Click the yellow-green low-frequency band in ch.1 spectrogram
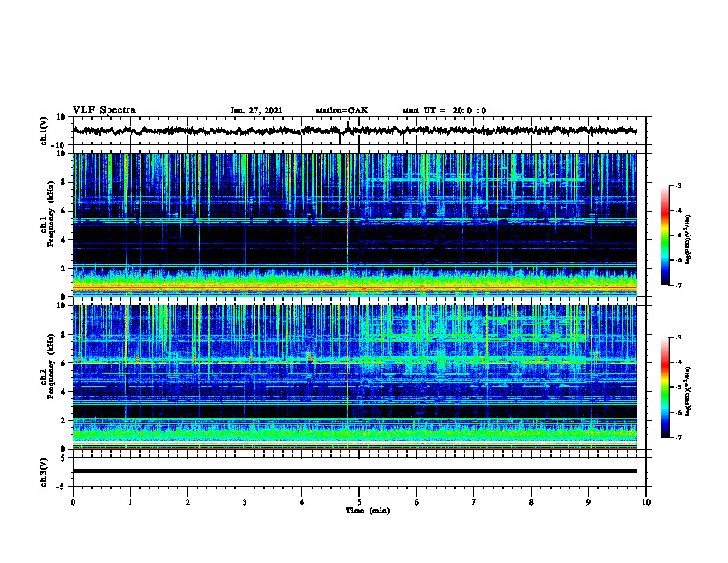 (354, 283)
